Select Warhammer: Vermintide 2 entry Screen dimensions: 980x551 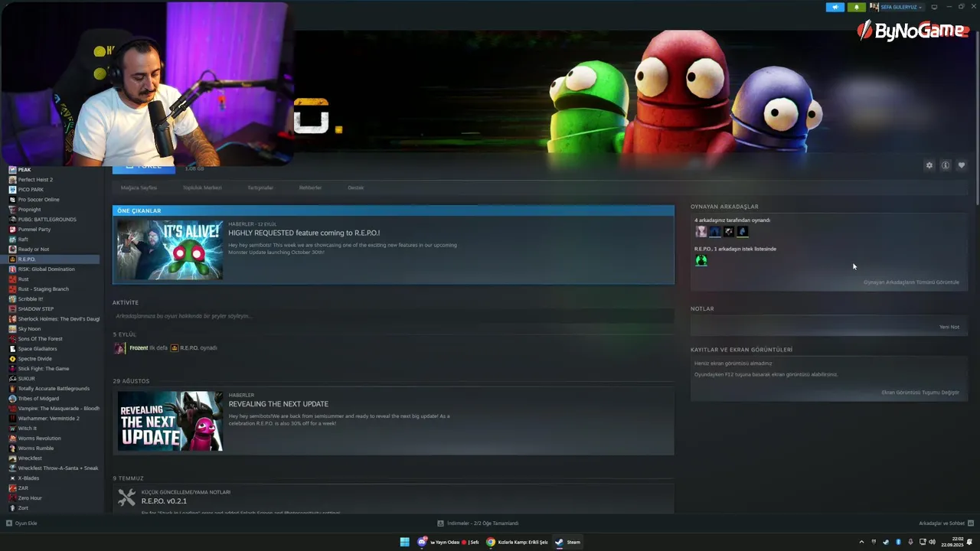point(50,419)
